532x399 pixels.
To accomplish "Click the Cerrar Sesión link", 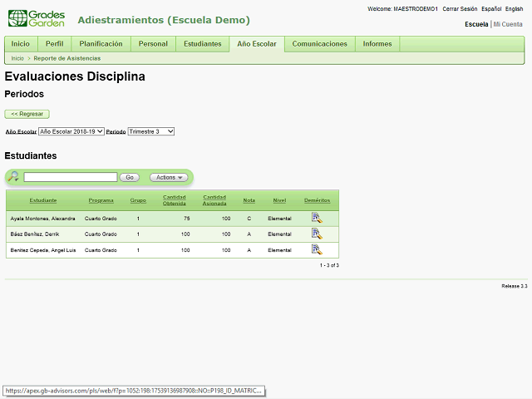I will click(460, 9).
